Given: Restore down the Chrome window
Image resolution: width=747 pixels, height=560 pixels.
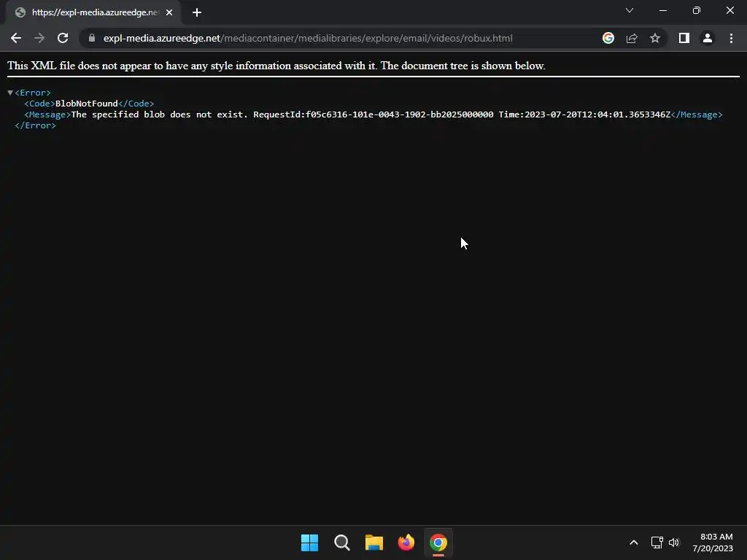Looking at the screenshot, I should point(697,10).
